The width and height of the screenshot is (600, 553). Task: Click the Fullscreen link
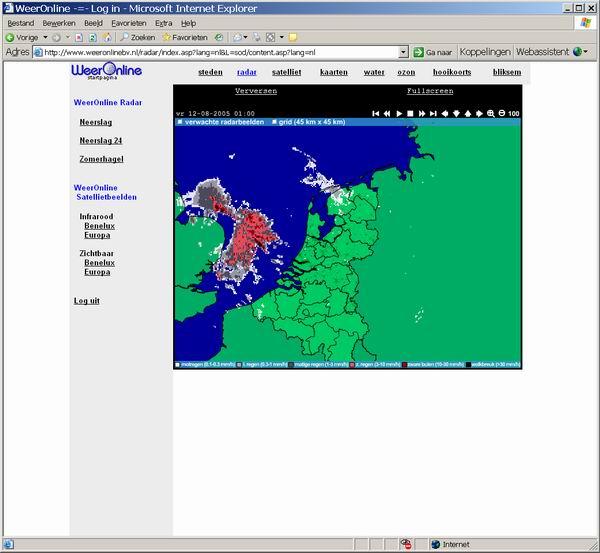coord(430,91)
